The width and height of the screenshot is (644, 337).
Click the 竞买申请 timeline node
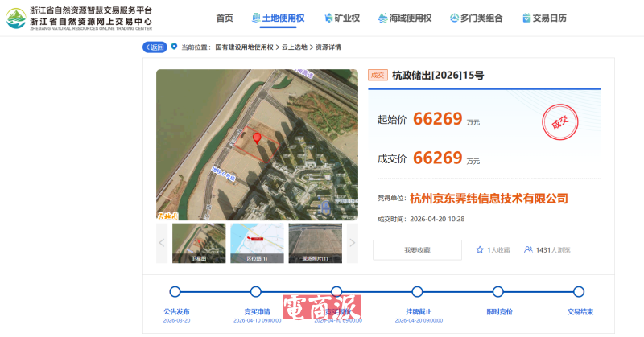coord(255,292)
